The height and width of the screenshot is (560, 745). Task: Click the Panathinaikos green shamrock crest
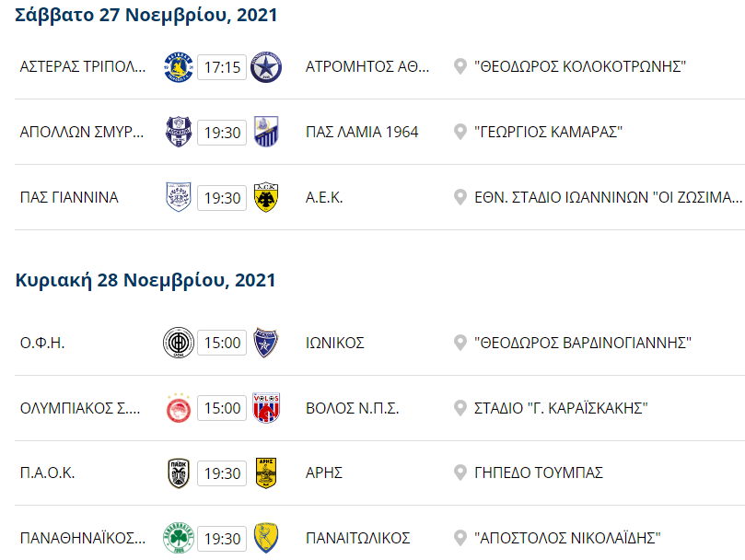177,538
